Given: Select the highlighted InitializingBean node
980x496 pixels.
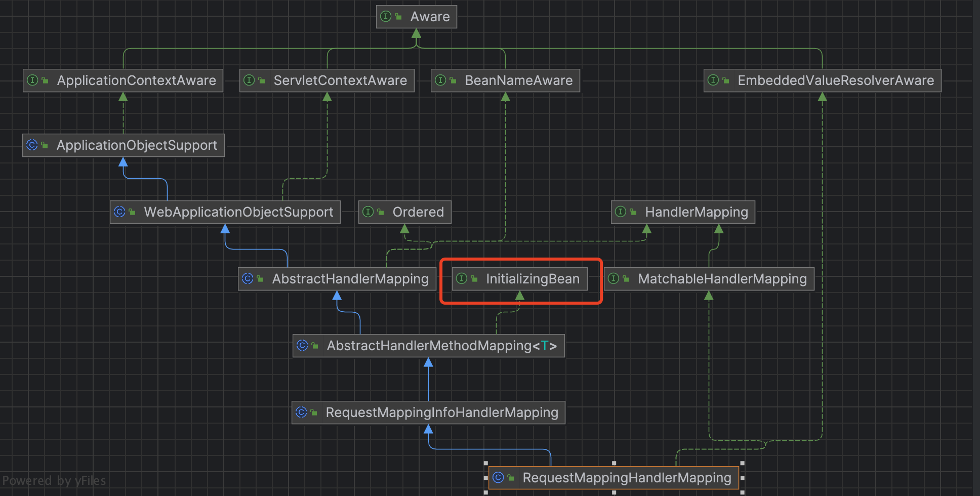Looking at the screenshot, I should click(532, 279).
